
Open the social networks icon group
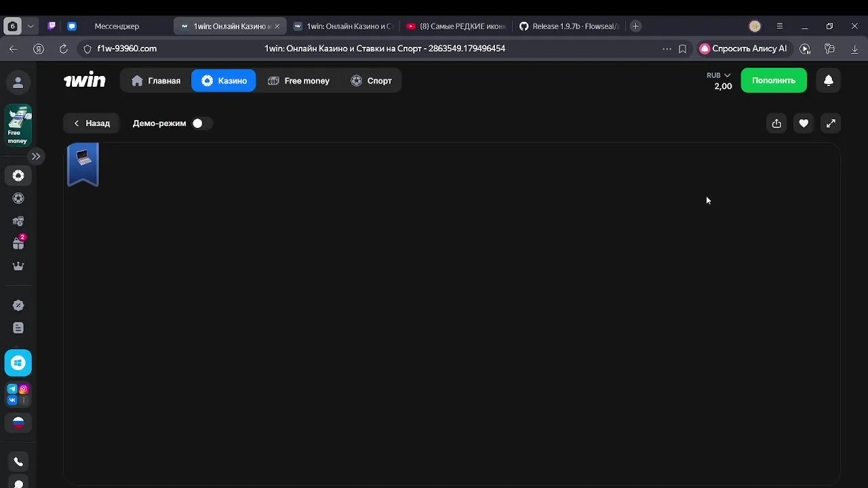tap(18, 394)
